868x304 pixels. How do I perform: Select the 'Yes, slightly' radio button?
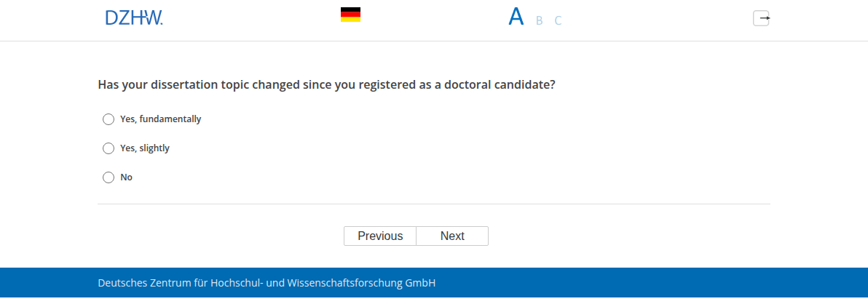(x=108, y=148)
